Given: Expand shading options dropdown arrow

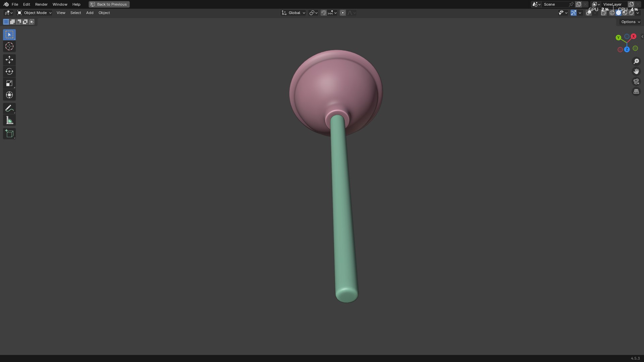Looking at the screenshot, I should (638, 13).
